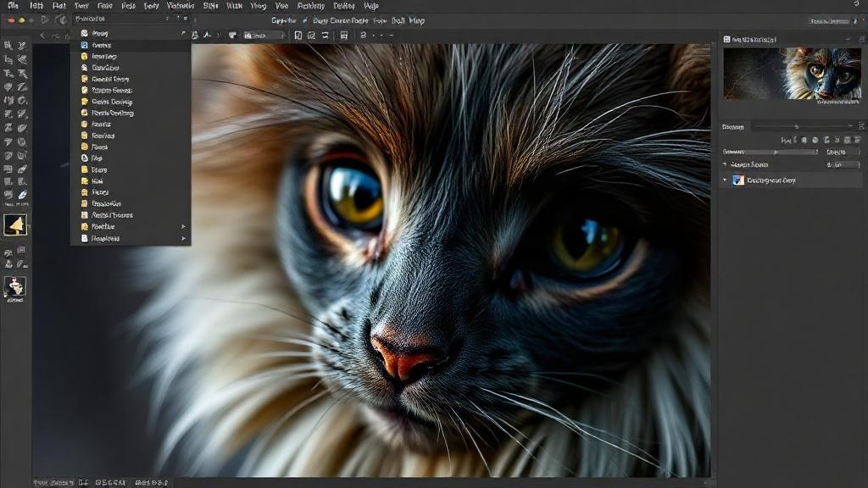The image size is (868, 488).
Task: Open the navigator panel options menu icon
Action: coord(861,39)
